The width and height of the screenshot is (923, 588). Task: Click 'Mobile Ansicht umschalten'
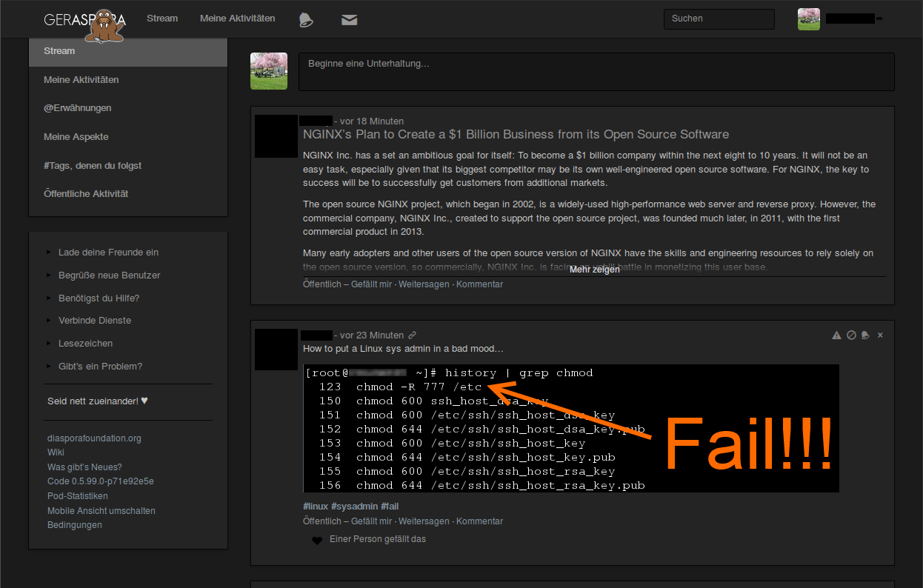[x=101, y=511]
